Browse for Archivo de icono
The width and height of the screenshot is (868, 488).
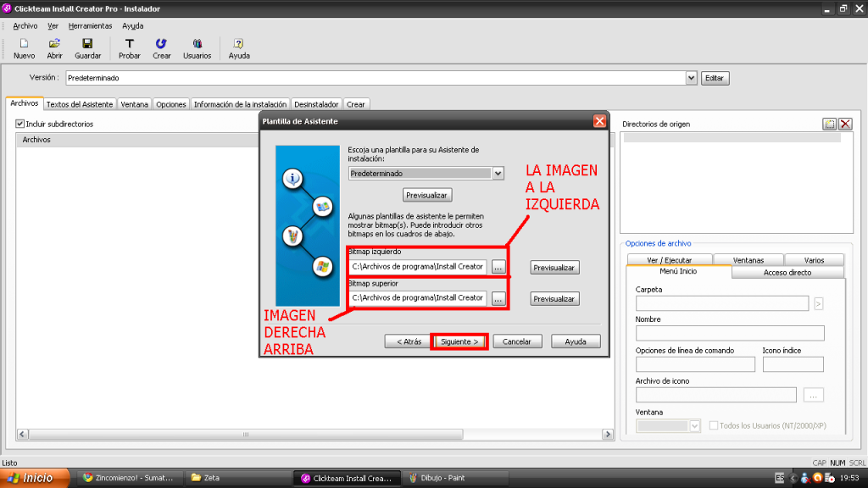click(x=813, y=395)
